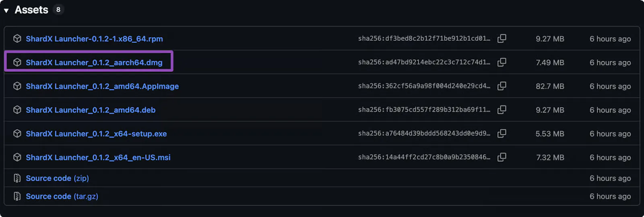Download Source code (tar.gz)
Image resolution: width=644 pixels, height=217 pixels.
coord(62,196)
